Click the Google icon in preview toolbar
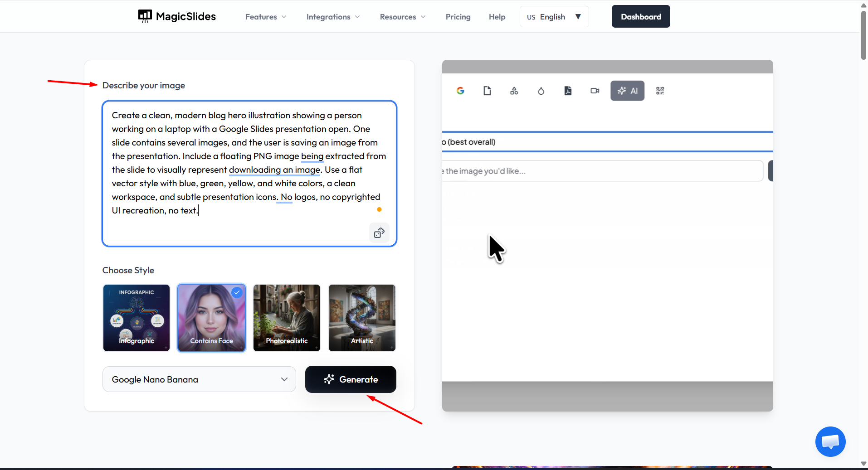The height and width of the screenshot is (470, 868). [460, 91]
